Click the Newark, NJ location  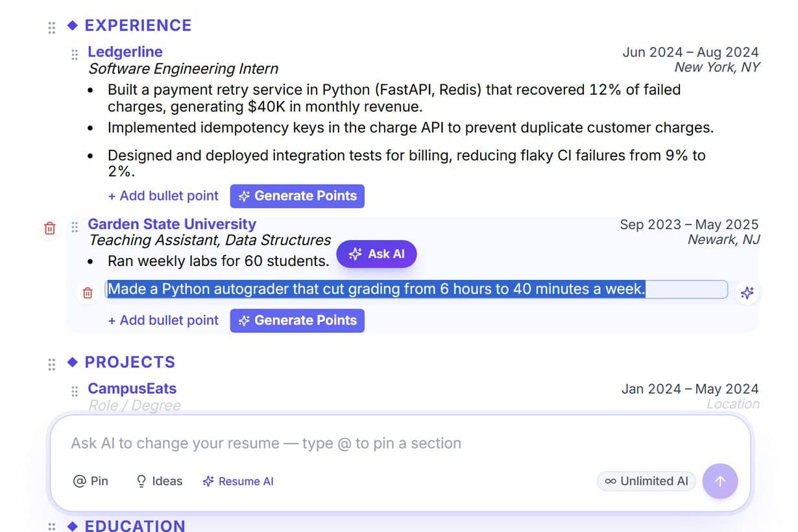pos(724,239)
